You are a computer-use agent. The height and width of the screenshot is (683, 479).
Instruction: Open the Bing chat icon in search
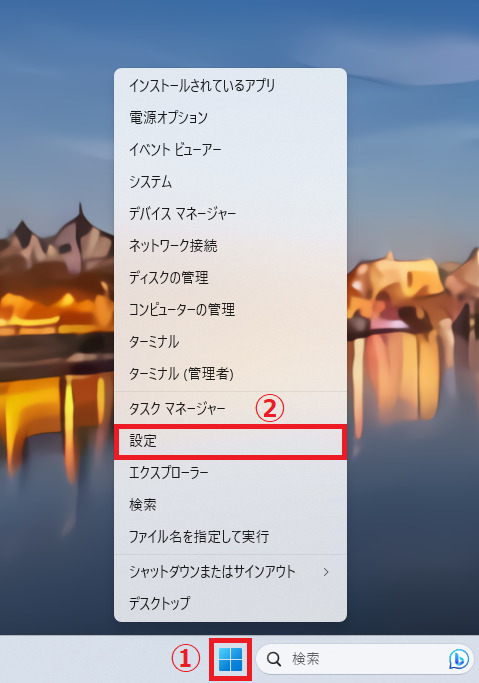[459, 659]
